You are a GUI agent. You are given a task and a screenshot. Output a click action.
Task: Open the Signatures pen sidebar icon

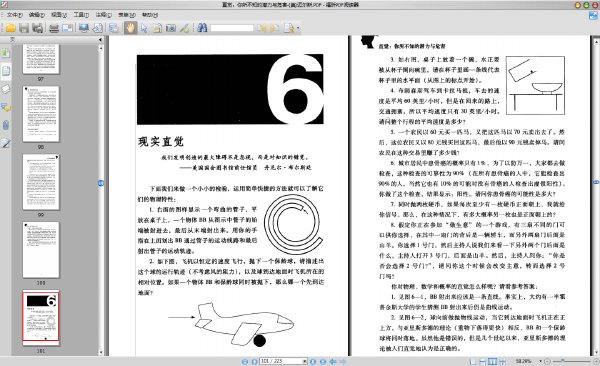[6, 143]
